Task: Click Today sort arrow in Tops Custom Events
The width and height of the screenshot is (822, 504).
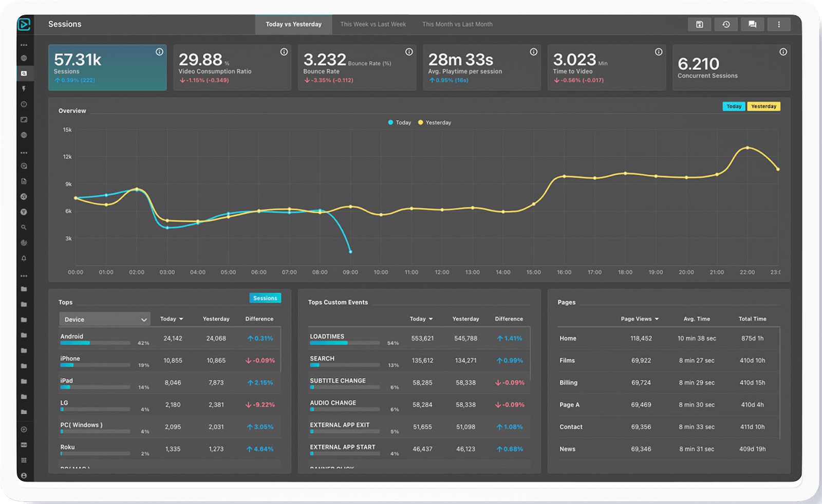Action: point(431,319)
